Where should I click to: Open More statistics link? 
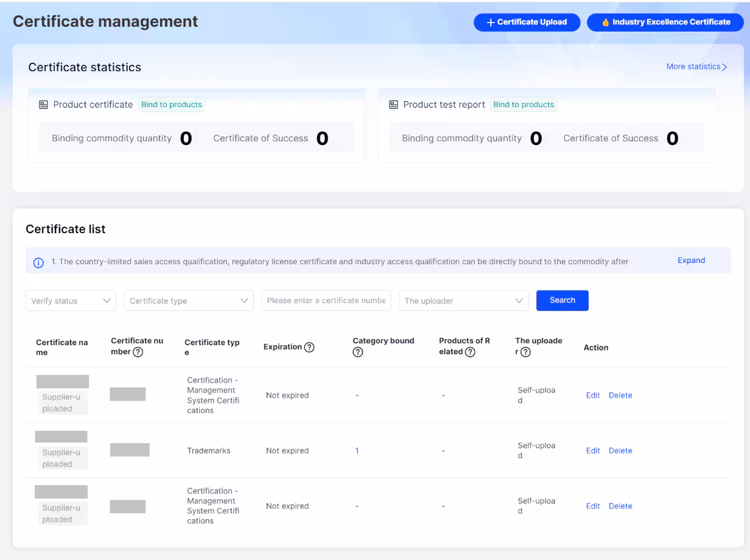pyautogui.click(x=696, y=67)
